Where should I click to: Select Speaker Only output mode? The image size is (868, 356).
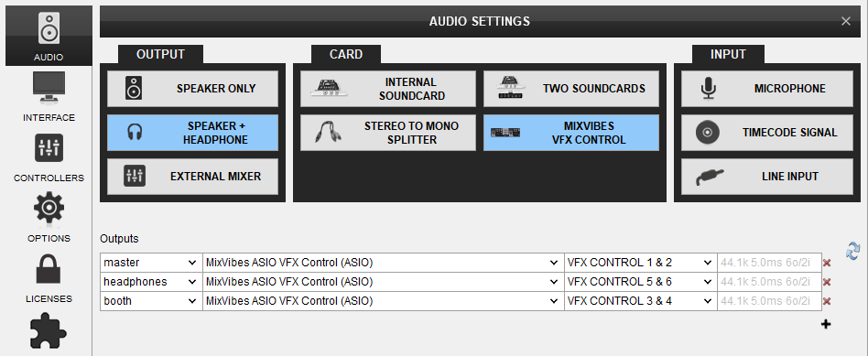coord(192,89)
